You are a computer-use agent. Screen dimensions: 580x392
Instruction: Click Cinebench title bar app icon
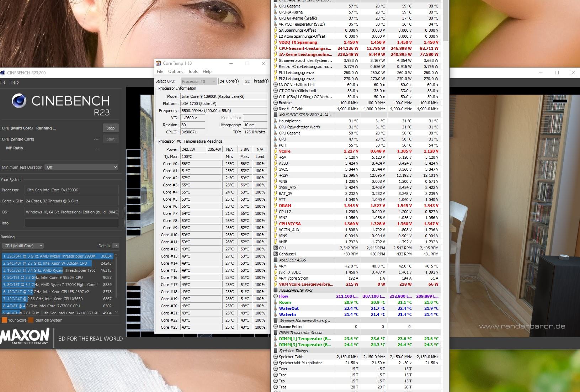[x=3, y=73]
